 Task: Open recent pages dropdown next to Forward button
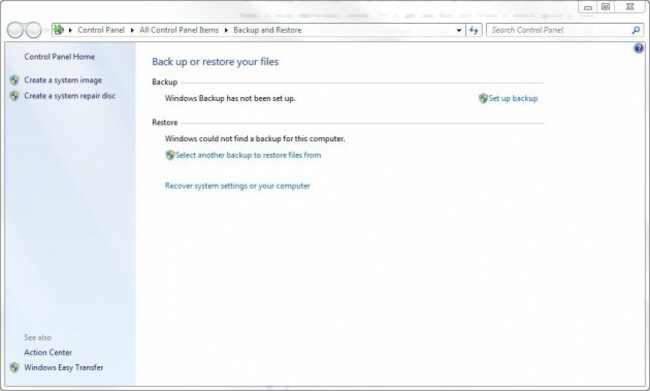tap(46, 30)
